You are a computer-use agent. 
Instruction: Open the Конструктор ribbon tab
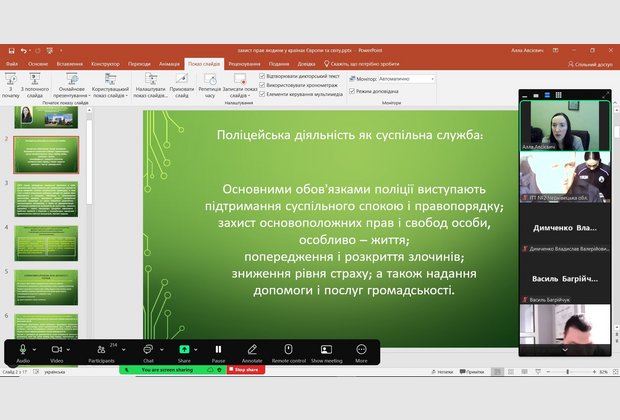(105, 63)
